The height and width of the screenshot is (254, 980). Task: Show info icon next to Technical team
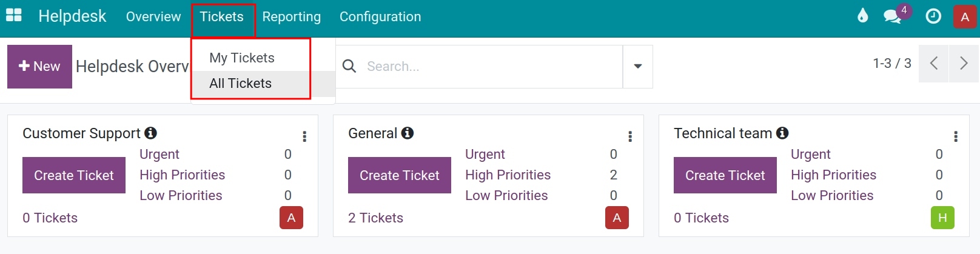(x=782, y=133)
